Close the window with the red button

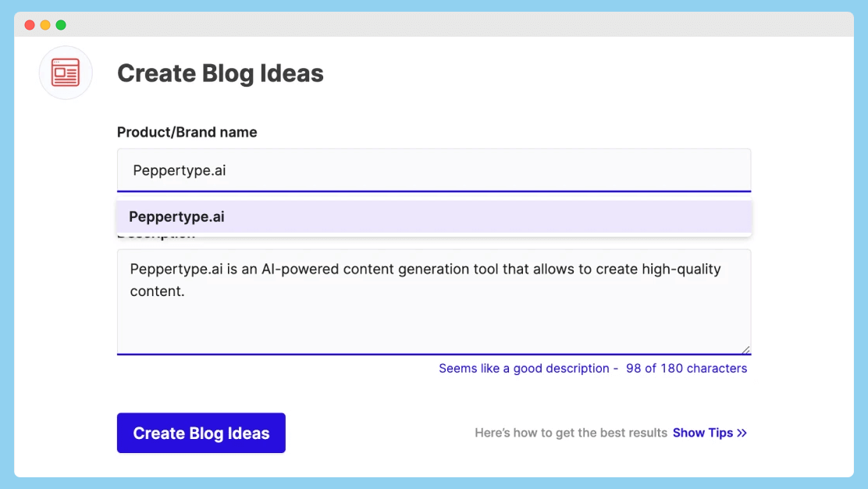click(30, 25)
